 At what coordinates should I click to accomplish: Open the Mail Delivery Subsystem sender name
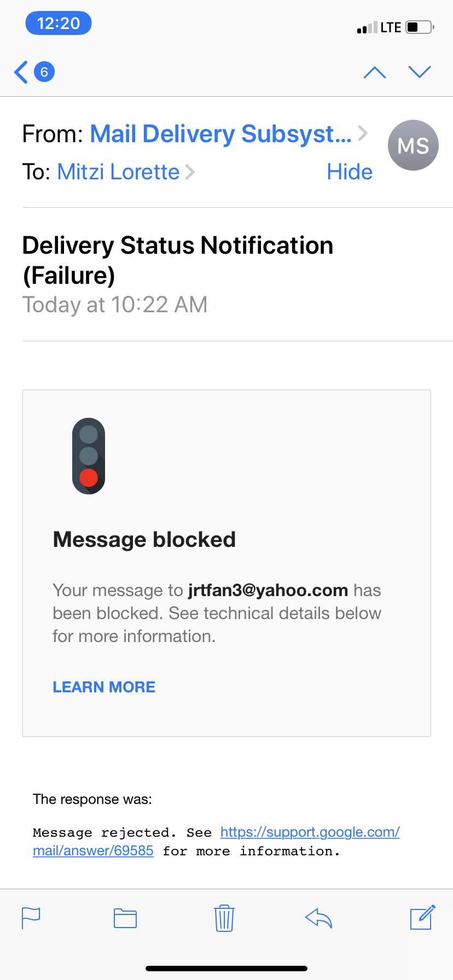220,134
